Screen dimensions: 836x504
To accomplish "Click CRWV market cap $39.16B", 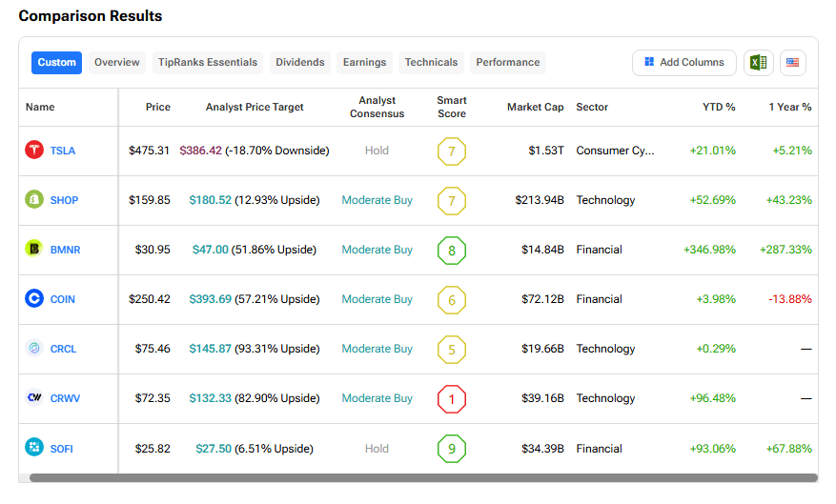I will click(x=542, y=398).
